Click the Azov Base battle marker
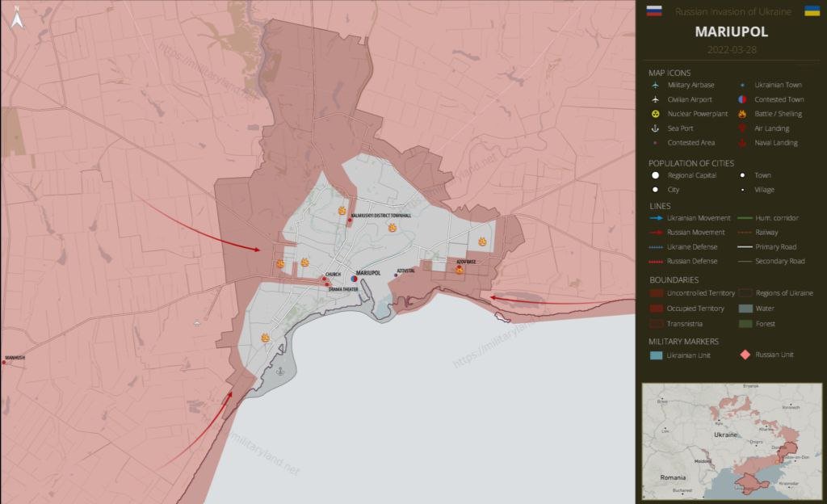827x504 pixels. 460,269
